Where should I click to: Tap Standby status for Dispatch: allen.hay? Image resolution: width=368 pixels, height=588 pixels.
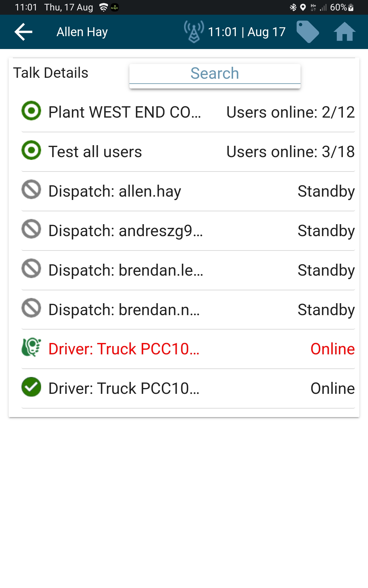pos(326,191)
